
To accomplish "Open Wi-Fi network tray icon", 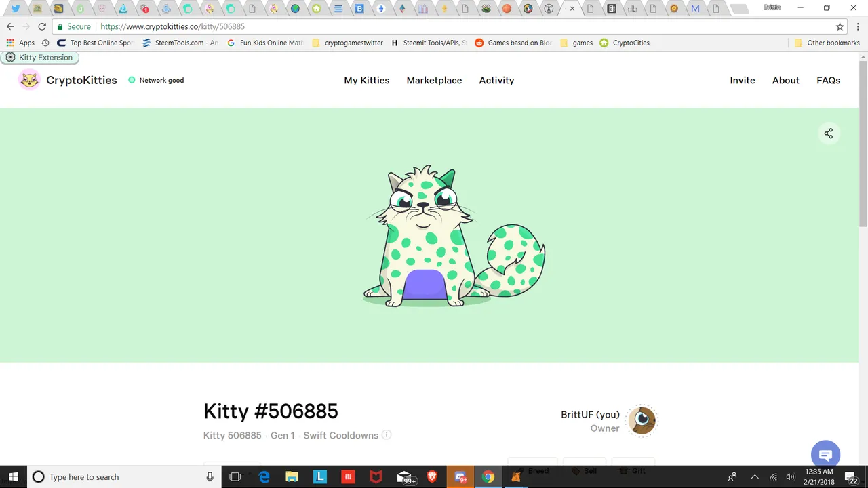I will (x=773, y=477).
